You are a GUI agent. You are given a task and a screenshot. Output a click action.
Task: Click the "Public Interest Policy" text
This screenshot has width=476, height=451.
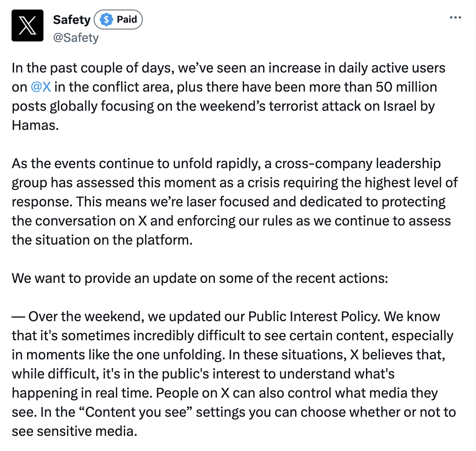click(314, 317)
